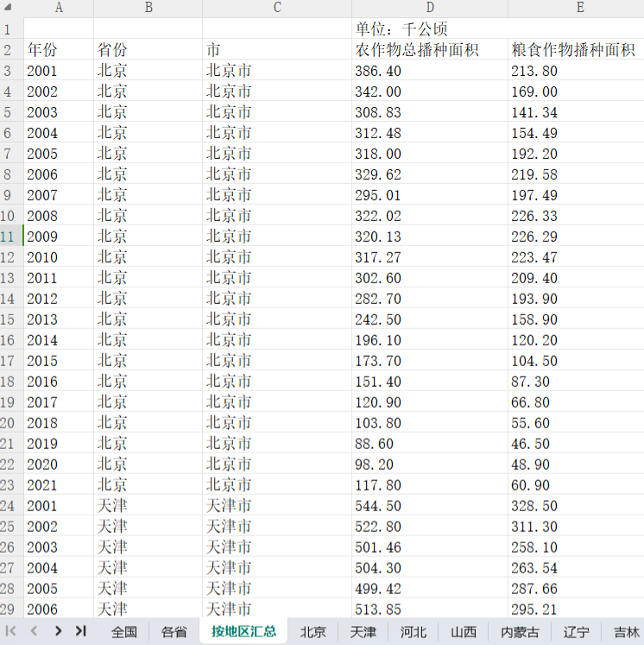
Task: Jump to last sheet arrow
Action: tap(80, 631)
